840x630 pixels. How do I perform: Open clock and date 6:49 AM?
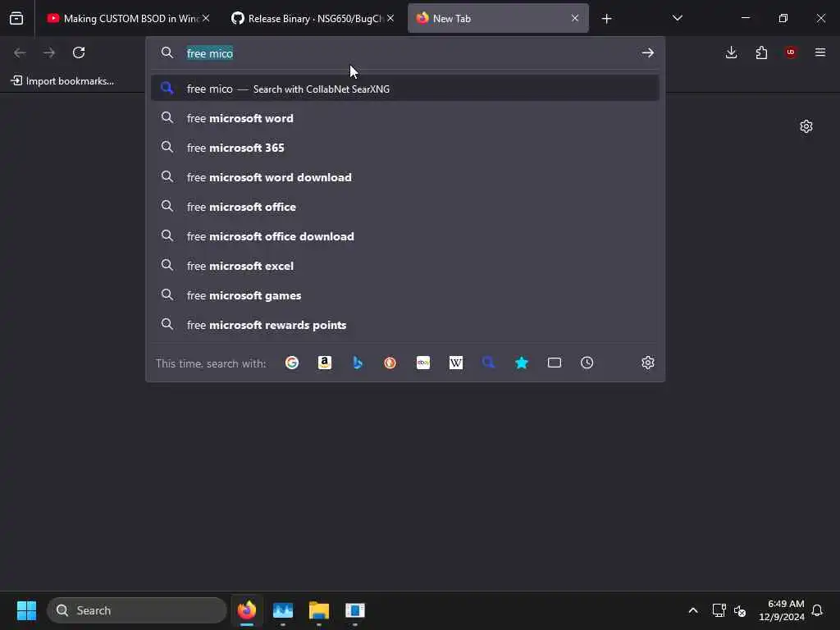(x=782, y=610)
